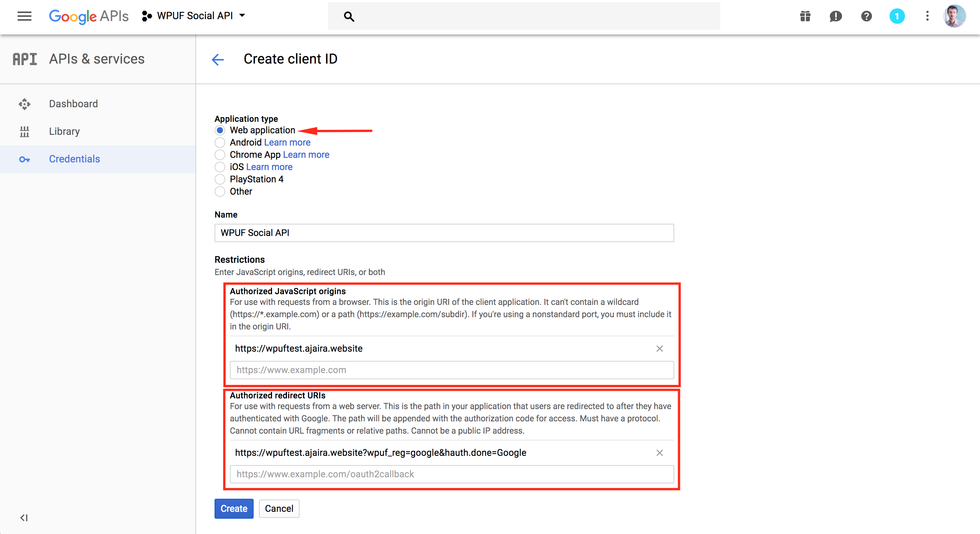Open the send feedback icon
The width and height of the screenshot is (980, 534).
[x=836, y=16]
